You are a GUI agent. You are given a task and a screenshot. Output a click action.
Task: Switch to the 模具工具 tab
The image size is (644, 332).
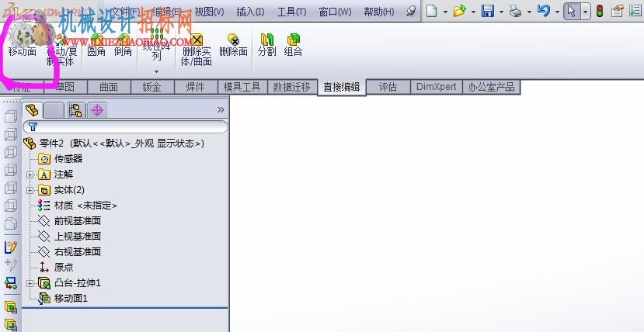tap(242, 88)
